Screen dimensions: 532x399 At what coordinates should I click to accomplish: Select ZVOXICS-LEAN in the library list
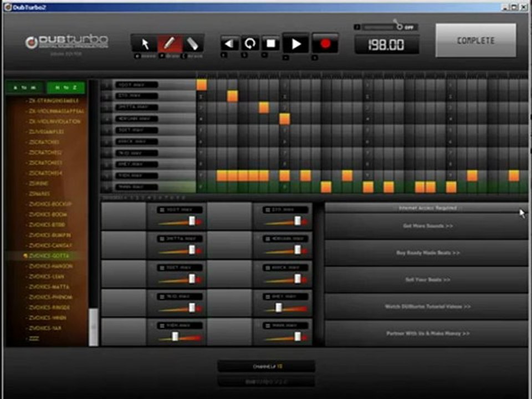tap(46, 277)
